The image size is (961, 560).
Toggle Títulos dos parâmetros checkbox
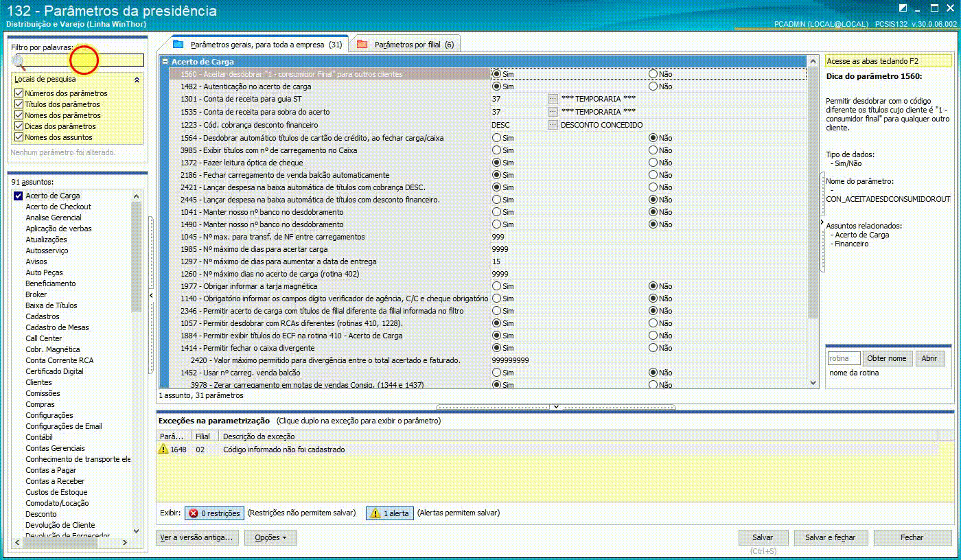19,104
